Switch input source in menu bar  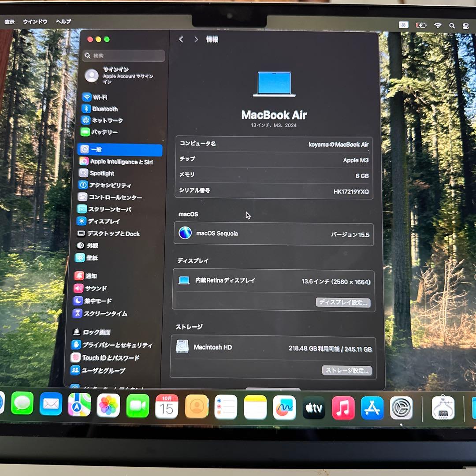[x=403, y=25]
